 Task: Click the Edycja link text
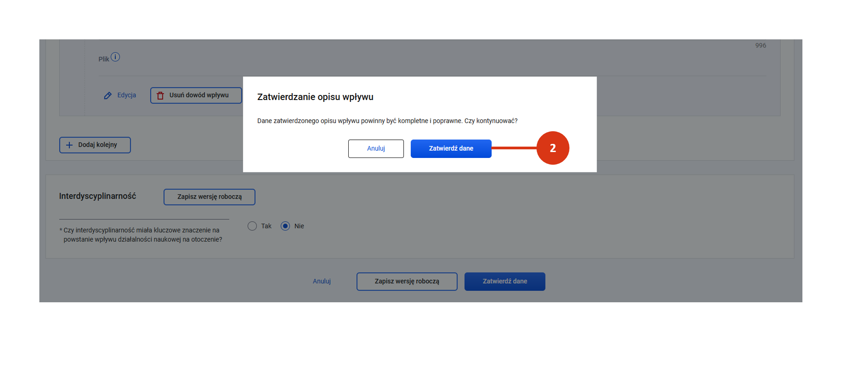(127, 95)
